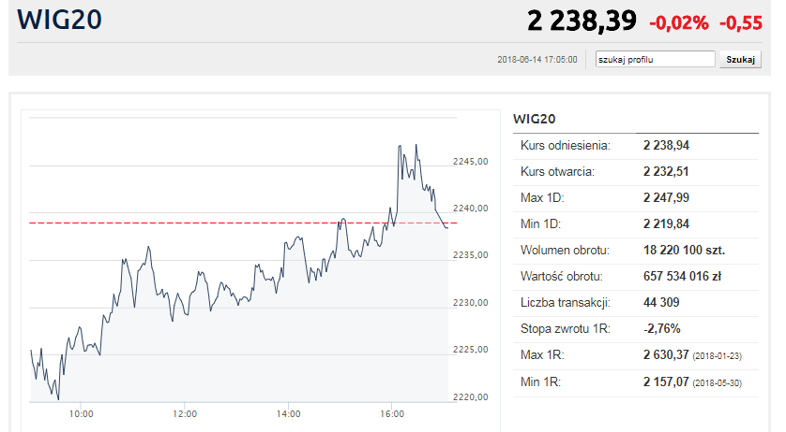Click the 16:00 time axis label

tap(392, 414)
